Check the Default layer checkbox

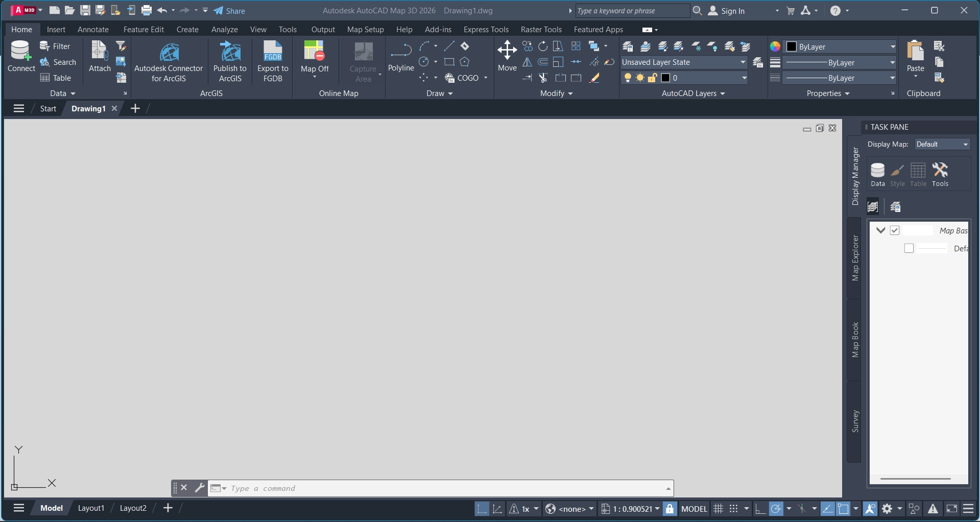pyautogui.click(x=909, y=249)
